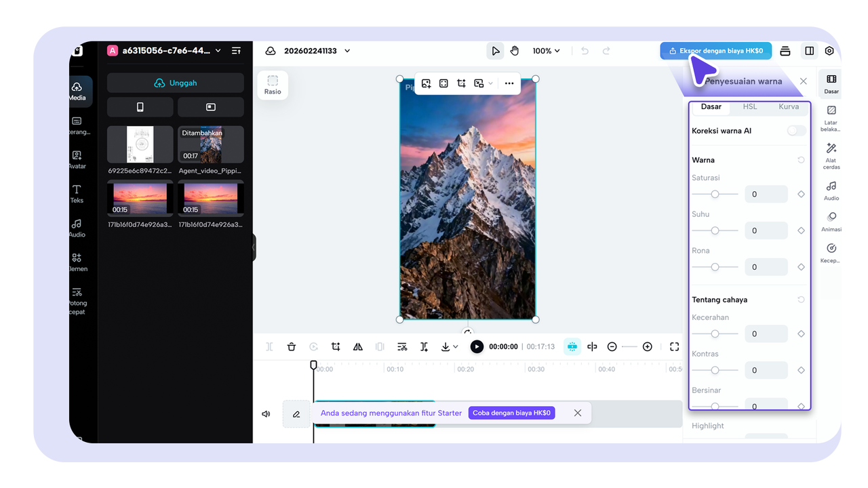
Task: Switch to the HSL tab
Action: (750, 107)
